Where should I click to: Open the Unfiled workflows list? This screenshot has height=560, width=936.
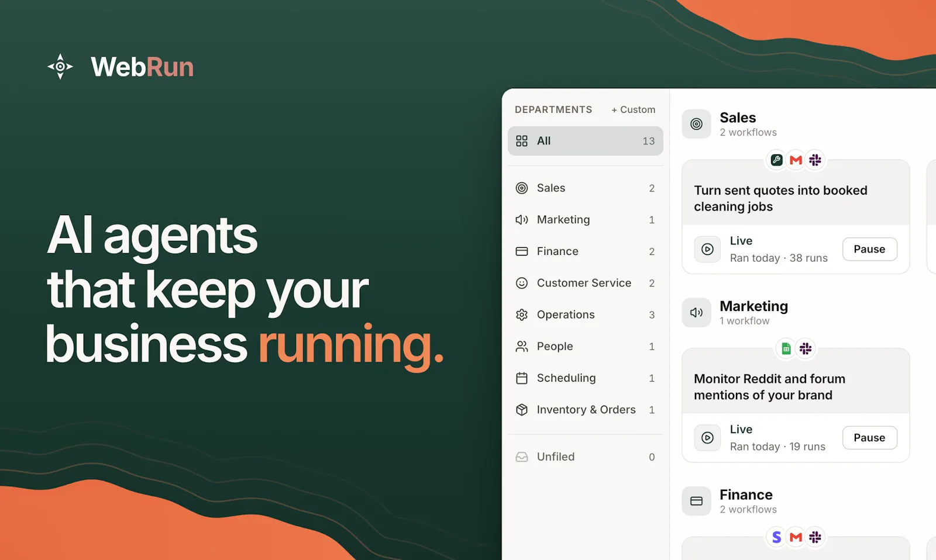(585, 457)
